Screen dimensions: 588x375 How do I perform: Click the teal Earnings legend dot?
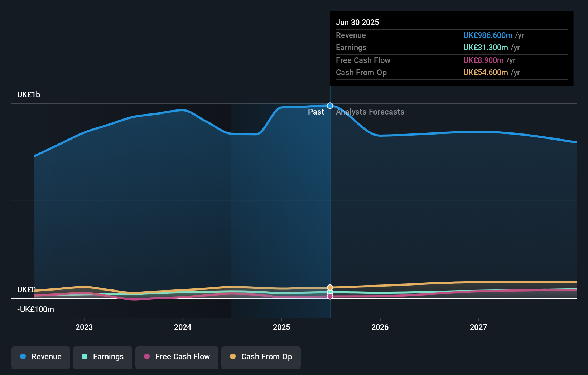(x=85, y=357)
